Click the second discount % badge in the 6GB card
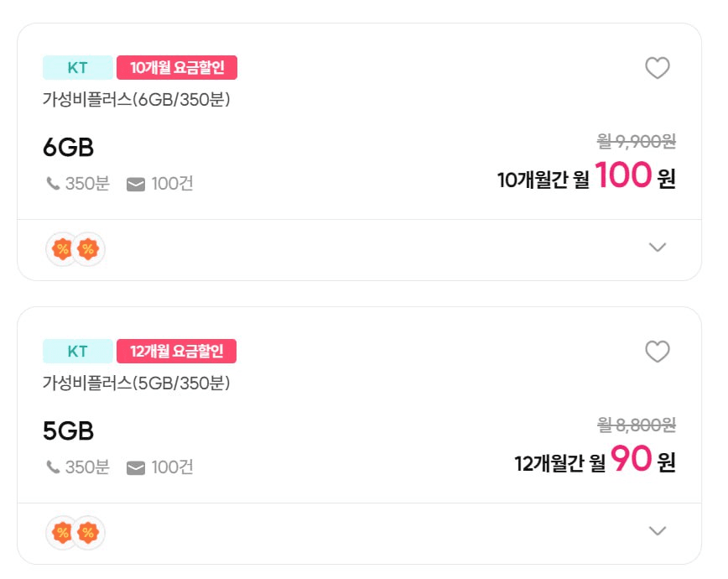 click(88, 248)
